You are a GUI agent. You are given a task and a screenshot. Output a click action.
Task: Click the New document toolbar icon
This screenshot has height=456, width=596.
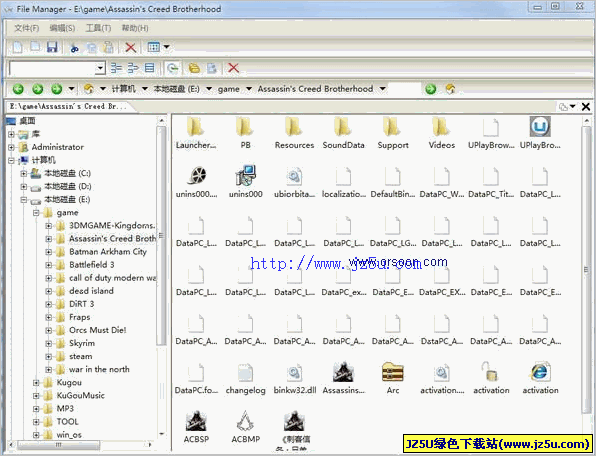tap(17, 47)
